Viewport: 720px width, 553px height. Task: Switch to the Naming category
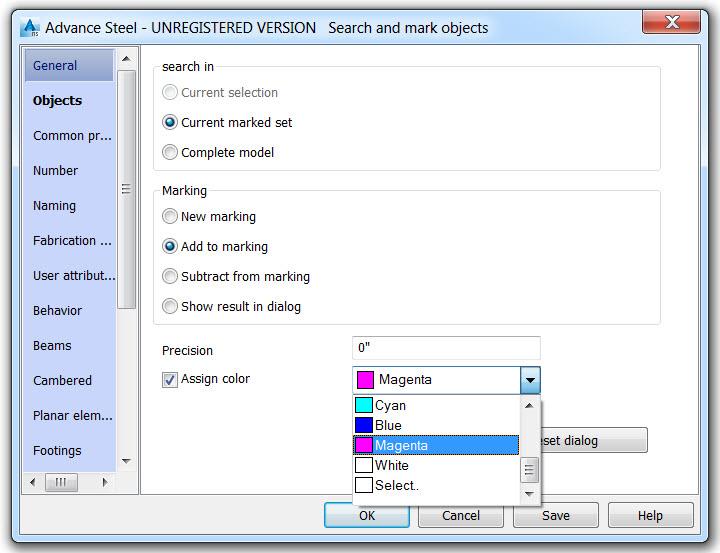(x=54, y=206)
